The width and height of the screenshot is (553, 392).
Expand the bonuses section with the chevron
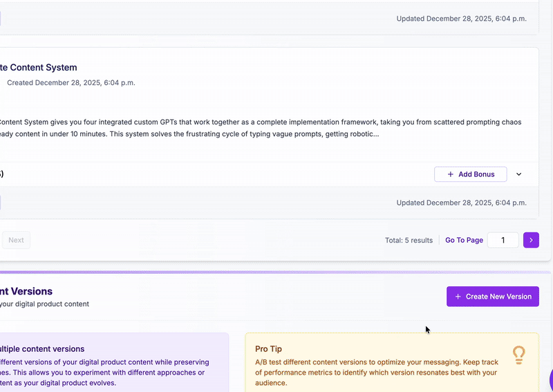tap(519, 174)
